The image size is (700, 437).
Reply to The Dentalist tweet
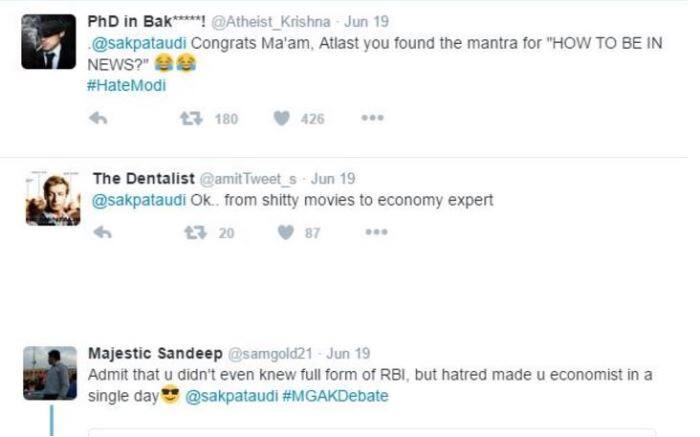click(x=103, y=233)
